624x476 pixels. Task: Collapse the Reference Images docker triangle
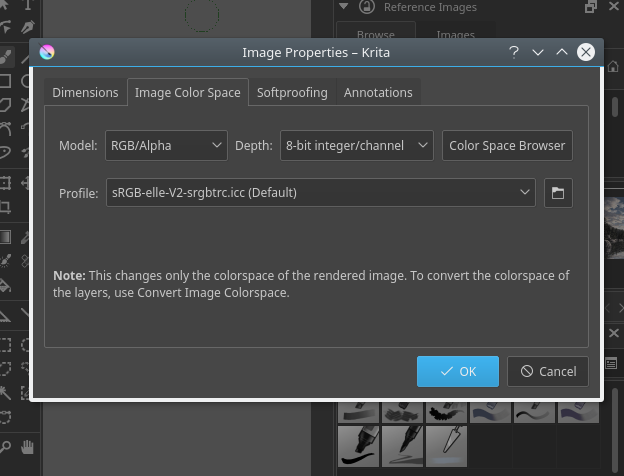coord(344,6)
